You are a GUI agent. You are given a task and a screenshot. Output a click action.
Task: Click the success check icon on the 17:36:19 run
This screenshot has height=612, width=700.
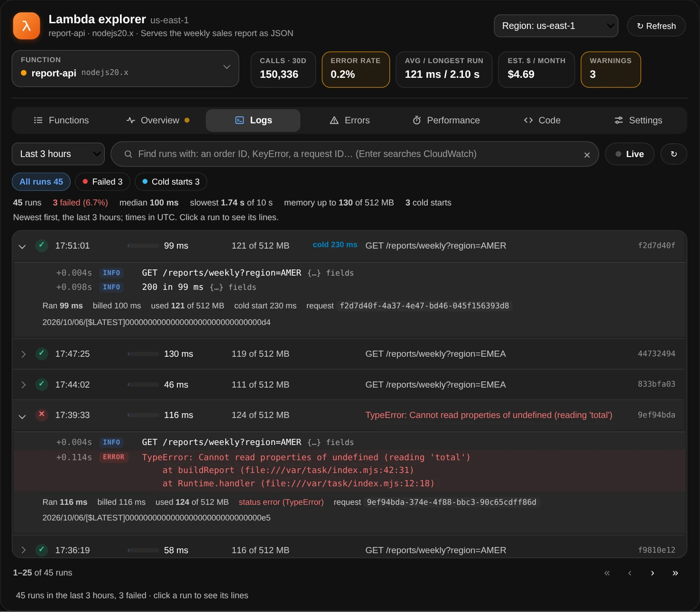(x=42, y=550)
